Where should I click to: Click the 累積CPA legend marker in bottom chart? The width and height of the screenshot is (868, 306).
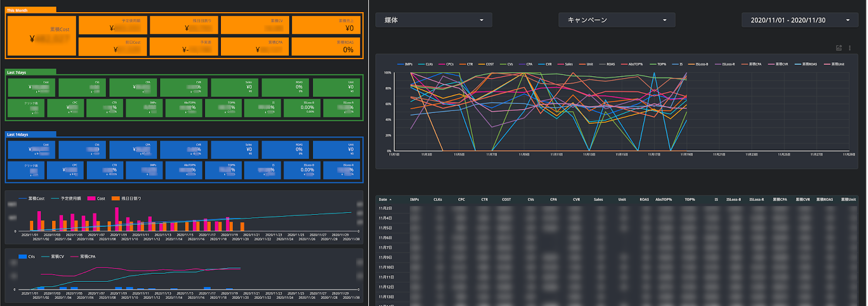[x=74, y=257]
